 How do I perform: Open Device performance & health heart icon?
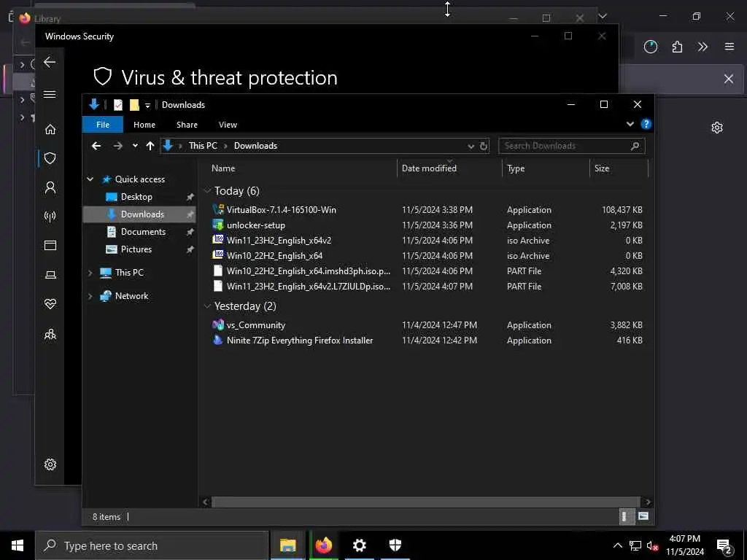tap(50, 304)
